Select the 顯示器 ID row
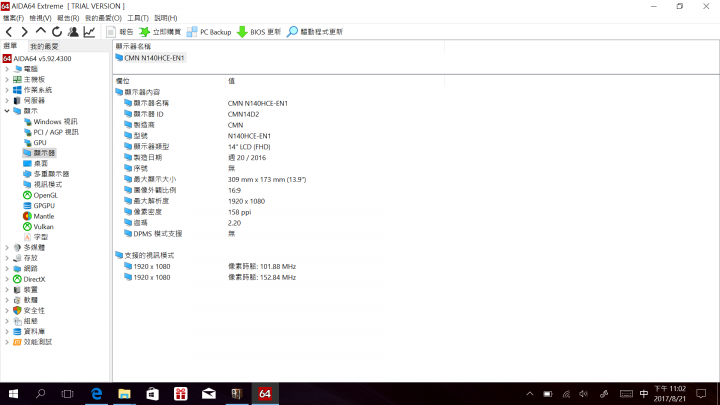Screen dimensions: 720x405 point(148,114)
